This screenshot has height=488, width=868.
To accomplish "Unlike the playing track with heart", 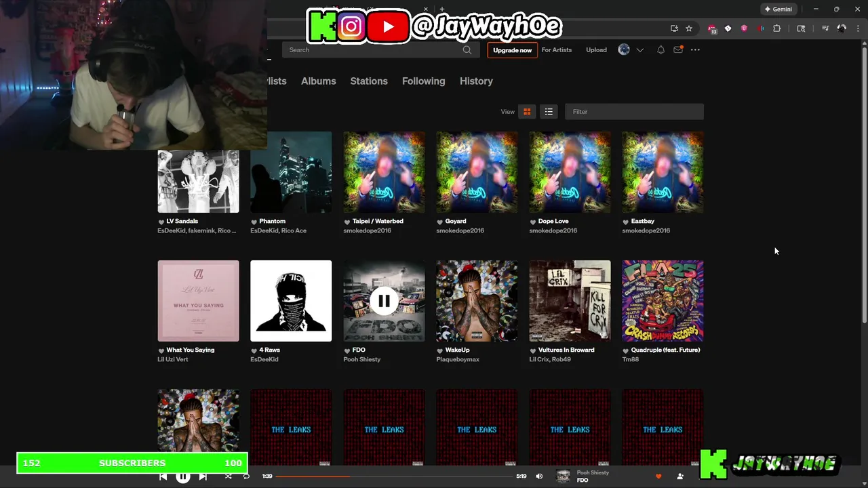I will coord(658,476).
